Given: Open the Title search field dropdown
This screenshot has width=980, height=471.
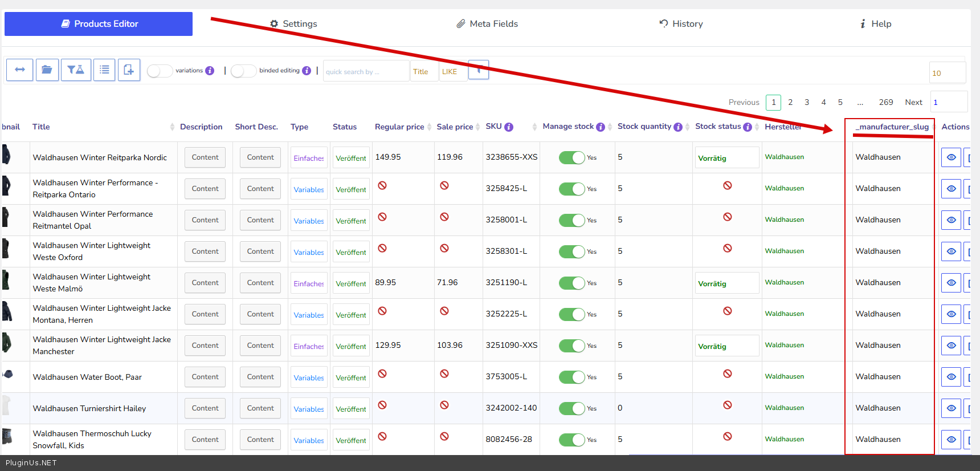Looking at the screenshot, I should tap(424, 72).
